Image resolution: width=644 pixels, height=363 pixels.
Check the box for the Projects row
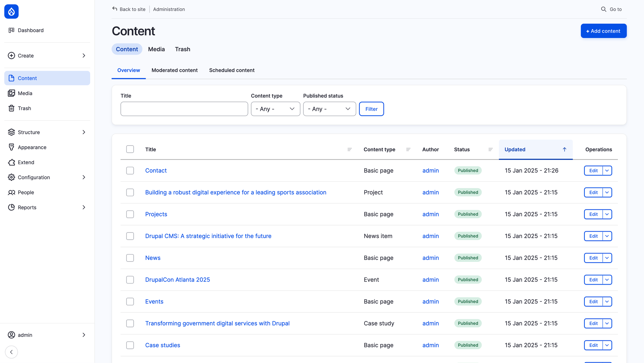pyautogui.click(x=130, y=215)
